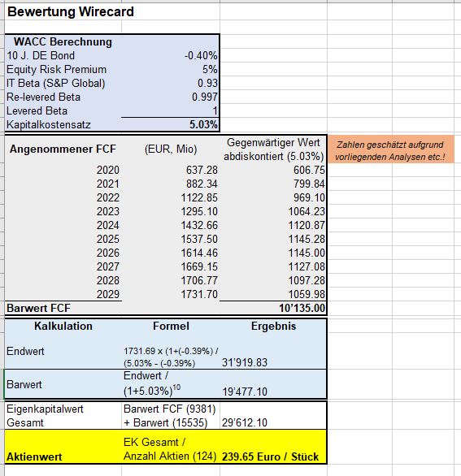The image size is (461, 476).
Task: Click the year 2021 cell
Action: (108, 184)
